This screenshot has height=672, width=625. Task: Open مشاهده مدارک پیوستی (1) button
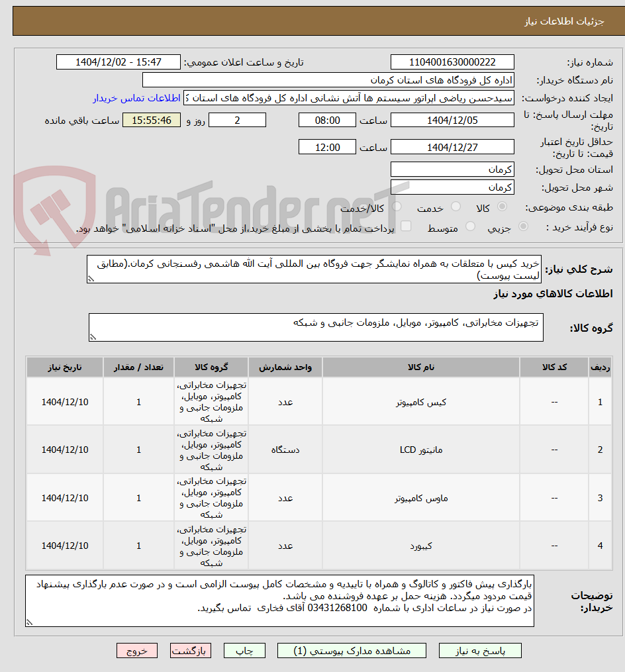click(352, 651)
